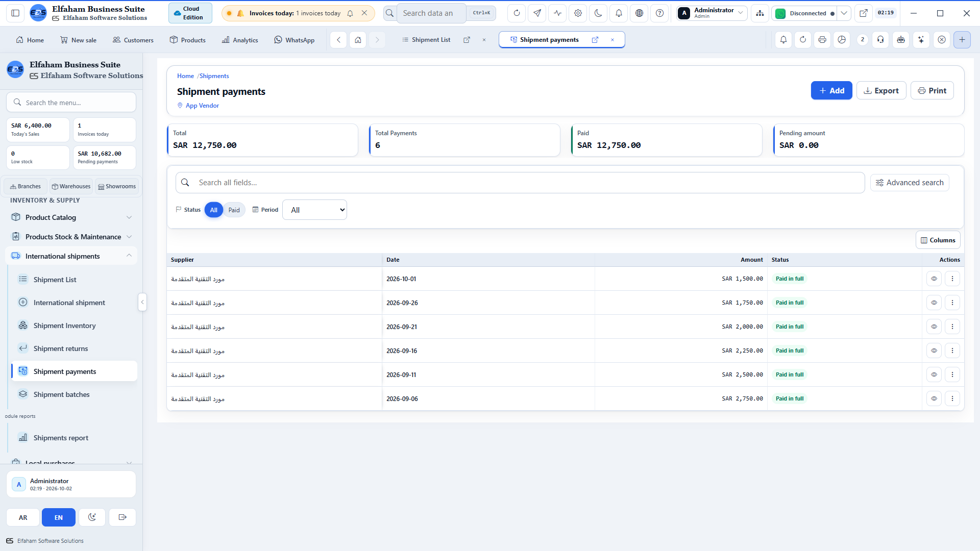The width and height of the screenshot is (980, 551).
Task: Open the network hierarchy icon
Action: (760, 13)
